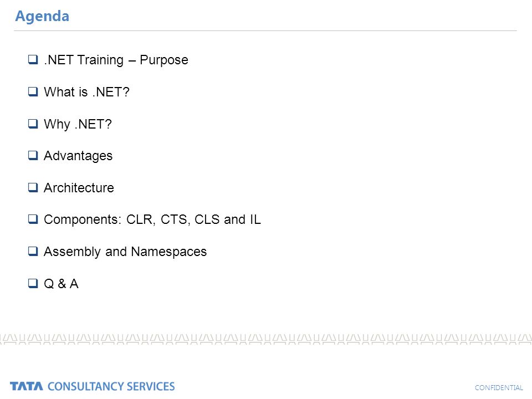The height and width of the screenshot is (399, 532).
Task: Click the Assembly and Namespaces text
Action: coord(125,252)
